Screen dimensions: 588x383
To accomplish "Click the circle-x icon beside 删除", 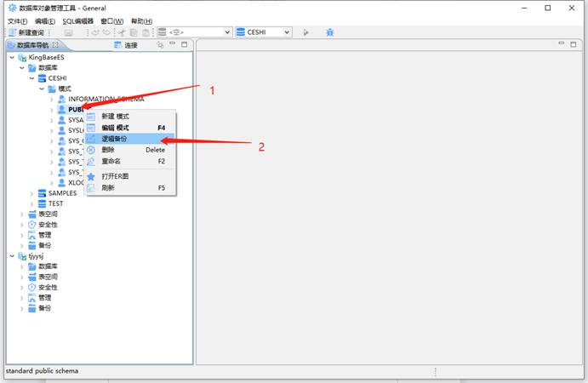I will 91,150.
